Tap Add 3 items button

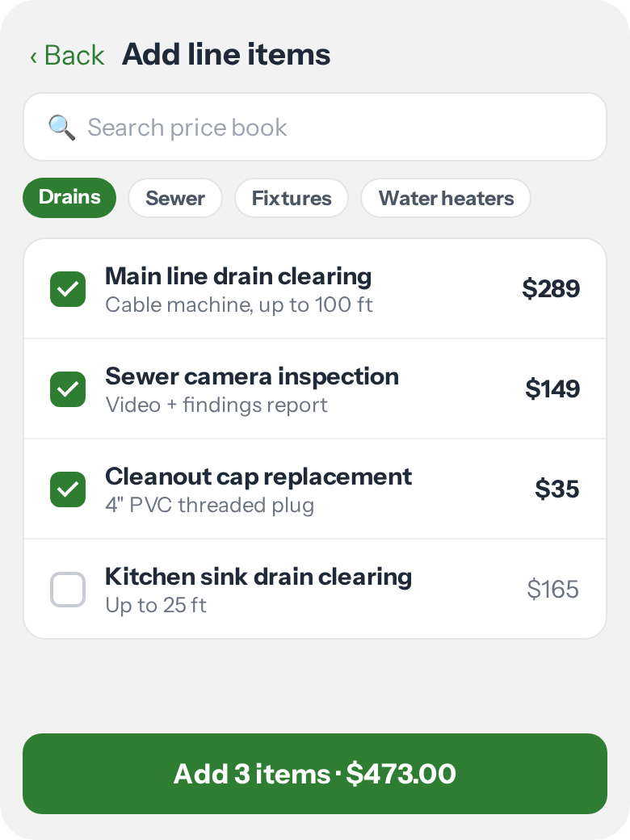tap(315, 774)
